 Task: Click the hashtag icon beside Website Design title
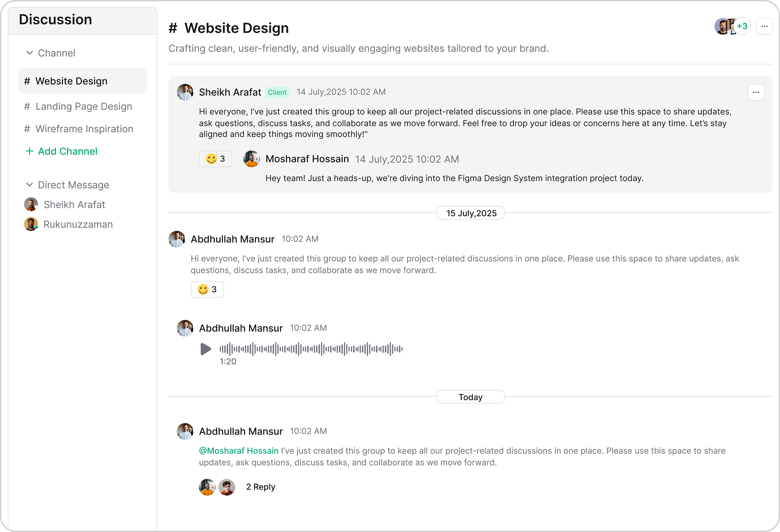[173, 28]
